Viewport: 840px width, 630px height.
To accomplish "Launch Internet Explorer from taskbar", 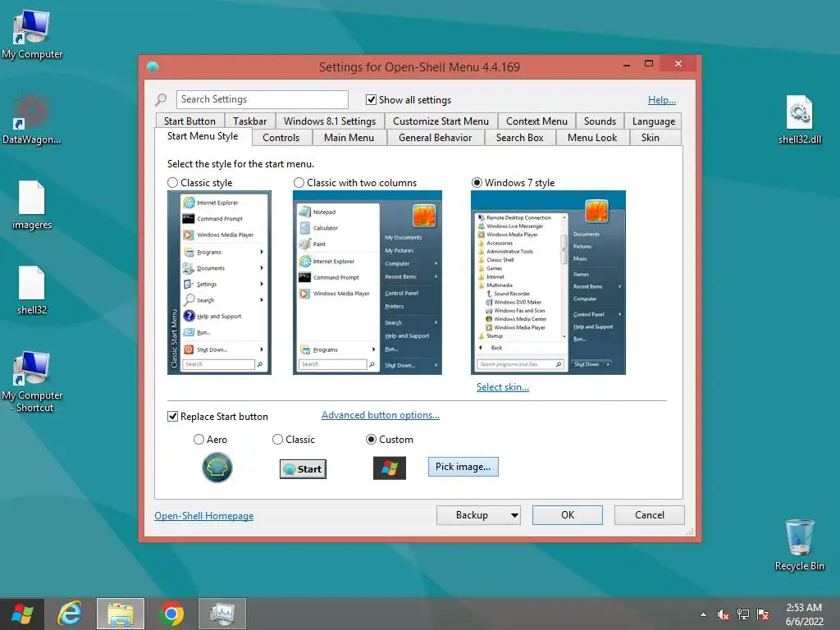I will [71, 614].
